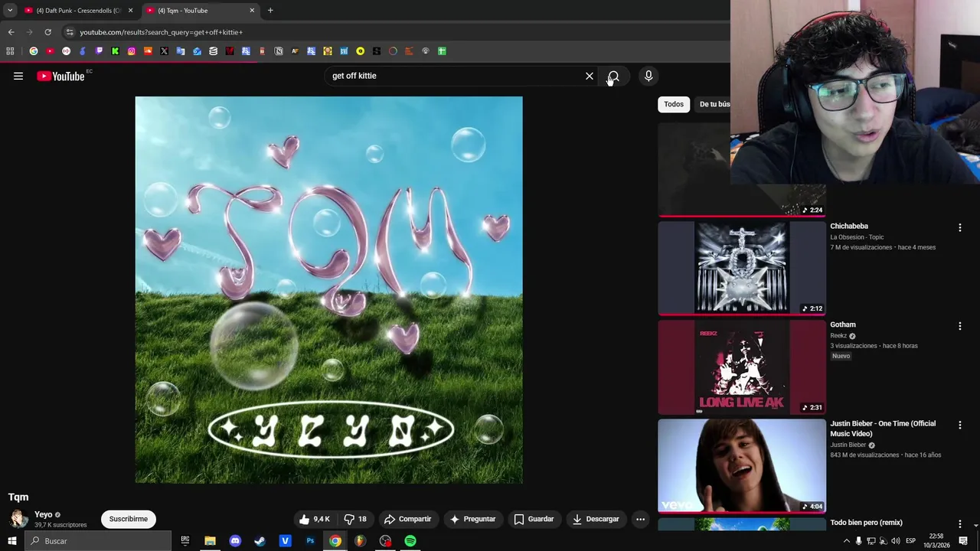The height and width of the screenshot is (551, 980).
Task: Click Justin Bieber - One Time title
Action: pyautogui.click(x=883, y=429)
